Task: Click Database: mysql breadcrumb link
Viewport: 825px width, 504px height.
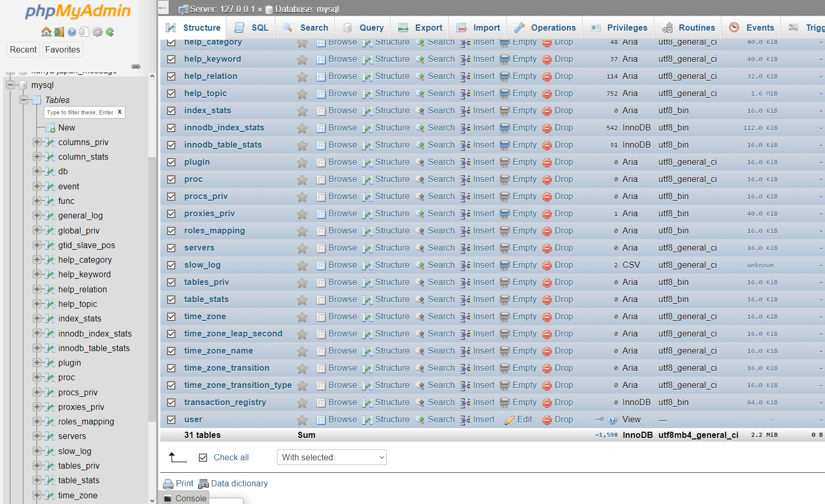Action: pos(307,9)
